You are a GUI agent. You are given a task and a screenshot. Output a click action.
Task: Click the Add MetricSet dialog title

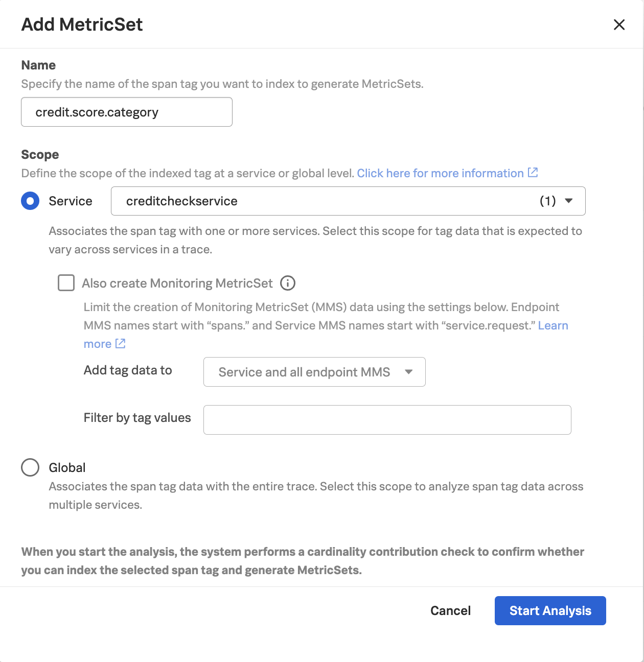[x=82, y=24]
